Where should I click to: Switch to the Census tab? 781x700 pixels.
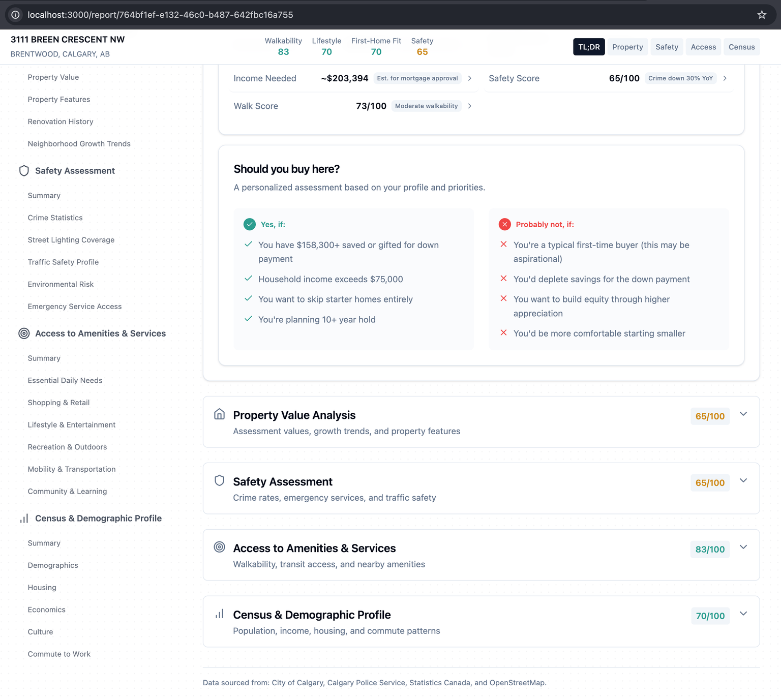(741, 47)
